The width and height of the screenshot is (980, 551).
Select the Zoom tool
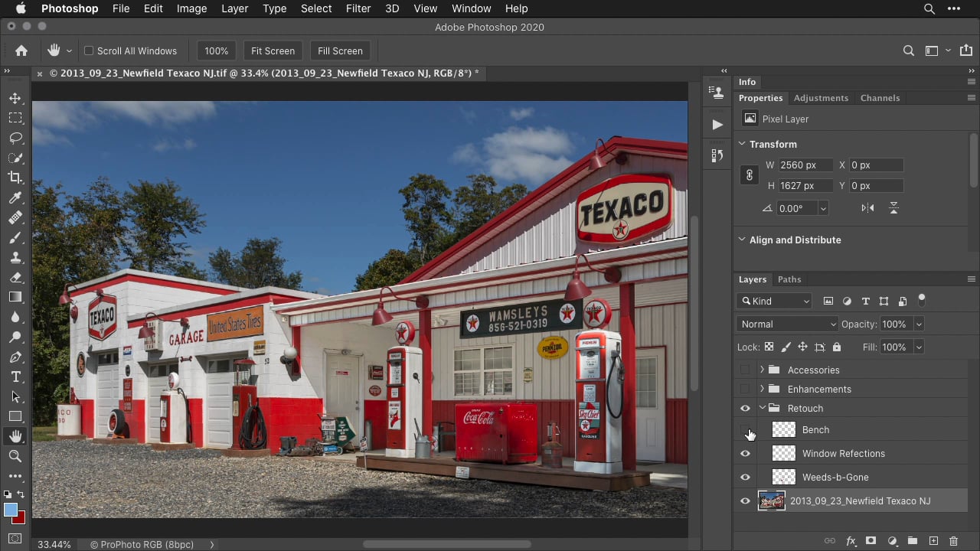coord(15,456)
